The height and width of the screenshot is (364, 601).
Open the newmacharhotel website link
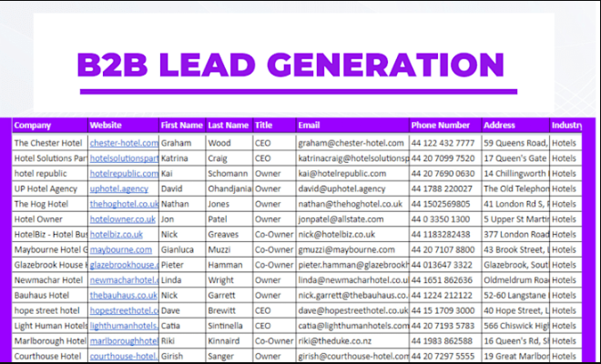click(124, 280)
